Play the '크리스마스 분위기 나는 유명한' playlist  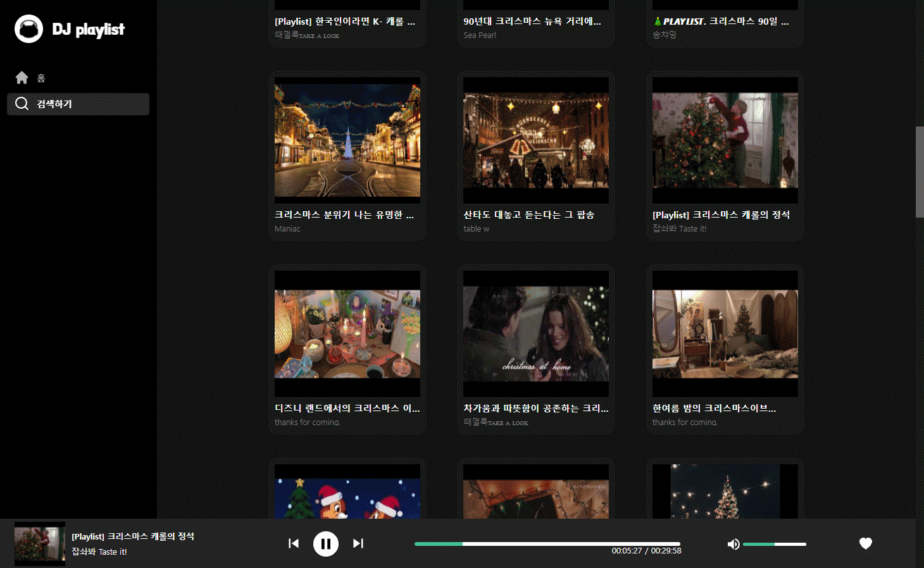point(347,139)
